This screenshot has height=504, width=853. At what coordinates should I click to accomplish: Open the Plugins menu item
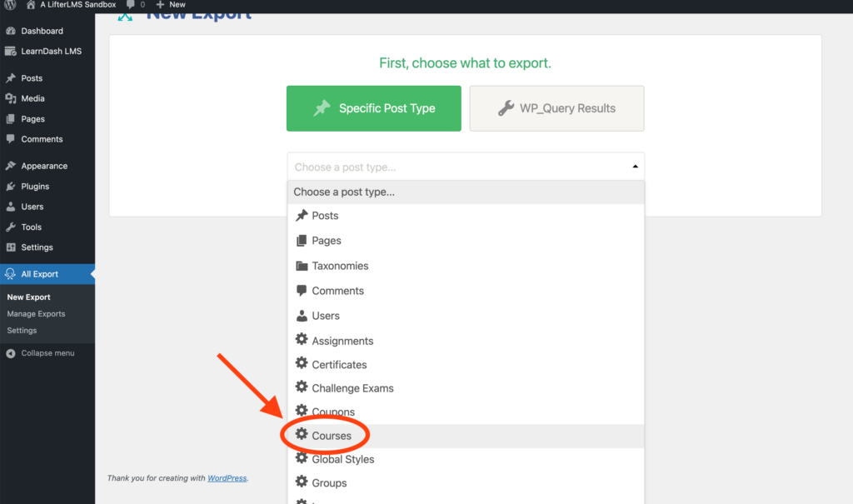[x=47, y=186]
